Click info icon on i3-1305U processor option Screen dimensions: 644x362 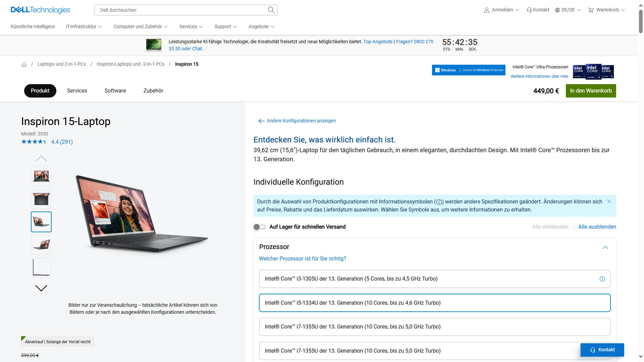point(602,279)
